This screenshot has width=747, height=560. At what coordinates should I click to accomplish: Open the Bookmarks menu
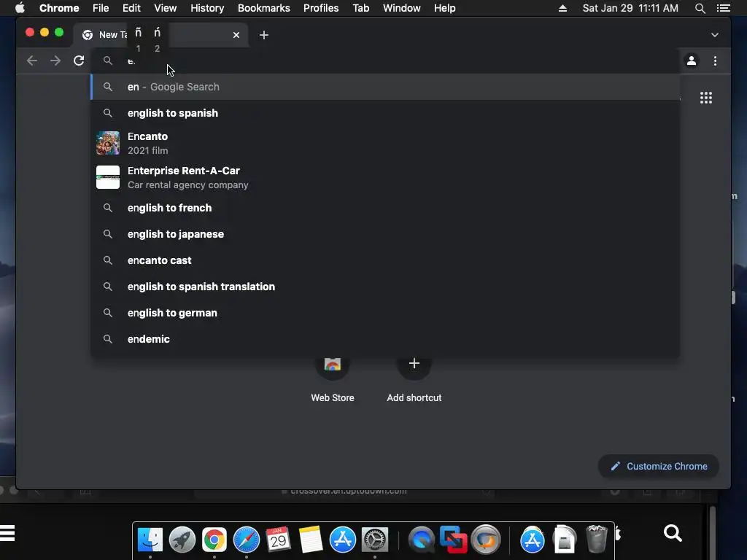263,8
